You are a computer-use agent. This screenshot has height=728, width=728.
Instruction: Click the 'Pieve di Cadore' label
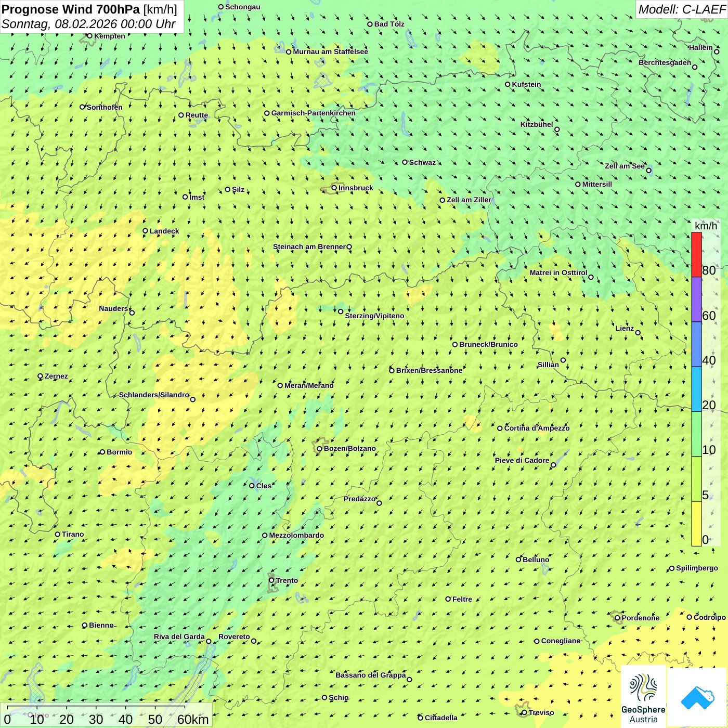point(522,460)
